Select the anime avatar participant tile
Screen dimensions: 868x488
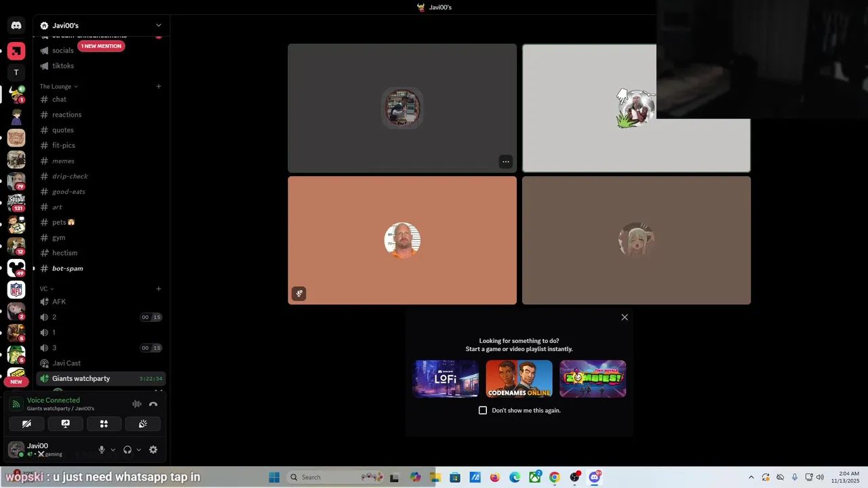coord(636,241)
